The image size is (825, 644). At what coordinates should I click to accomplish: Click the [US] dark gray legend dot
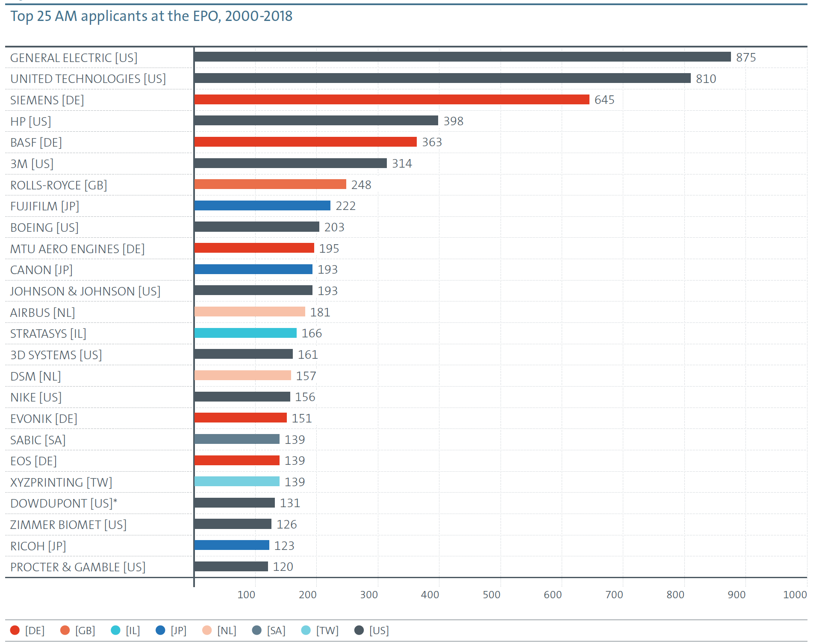coord(359,630)
